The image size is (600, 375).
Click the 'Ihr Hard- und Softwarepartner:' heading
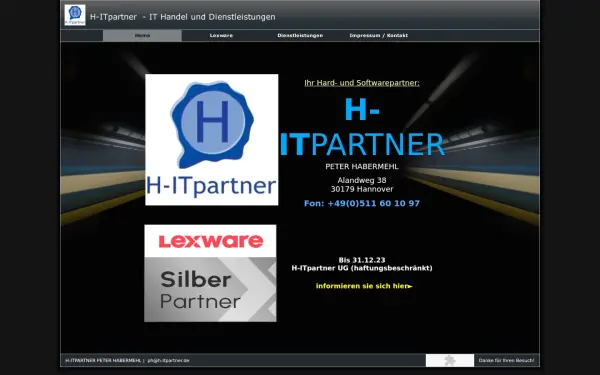(x=362, y=83)
